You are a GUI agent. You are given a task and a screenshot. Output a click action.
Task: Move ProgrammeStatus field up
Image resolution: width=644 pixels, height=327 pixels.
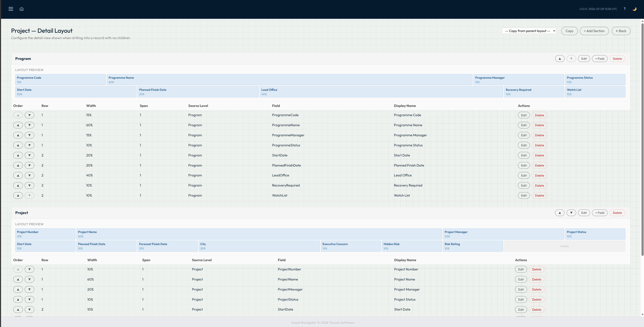[18, 145]
